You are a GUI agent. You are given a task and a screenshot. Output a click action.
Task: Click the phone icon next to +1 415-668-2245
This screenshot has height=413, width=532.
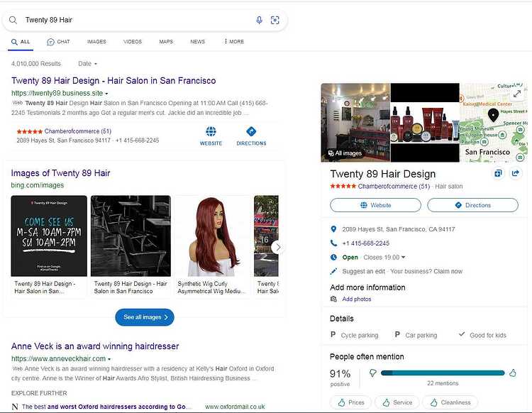click(333, 243)
